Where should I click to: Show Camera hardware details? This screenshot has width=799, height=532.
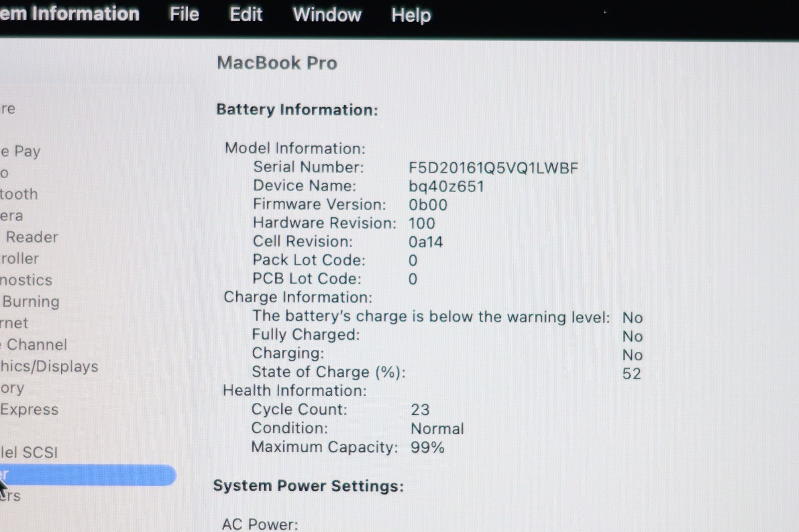pos(11,216)
